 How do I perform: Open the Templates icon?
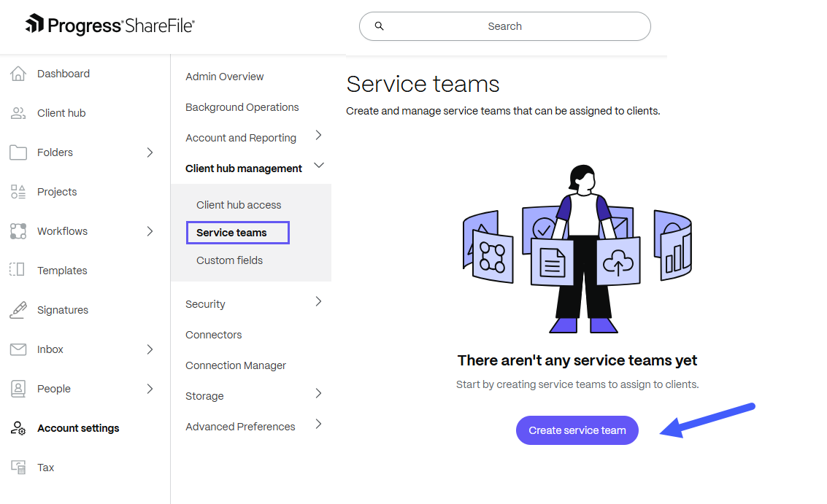(18, 270)
